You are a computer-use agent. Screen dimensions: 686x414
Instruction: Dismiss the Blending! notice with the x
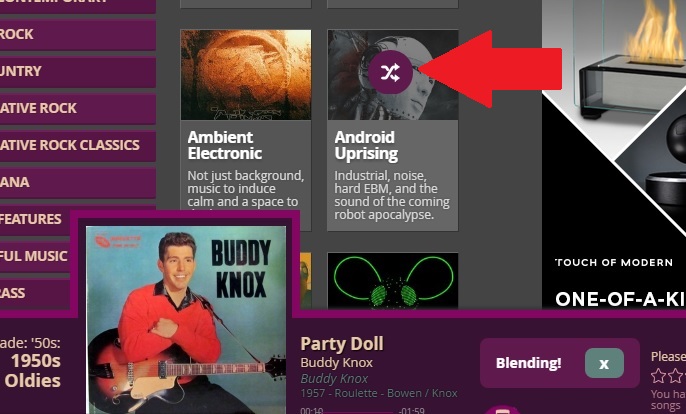[x=604, y=363]
